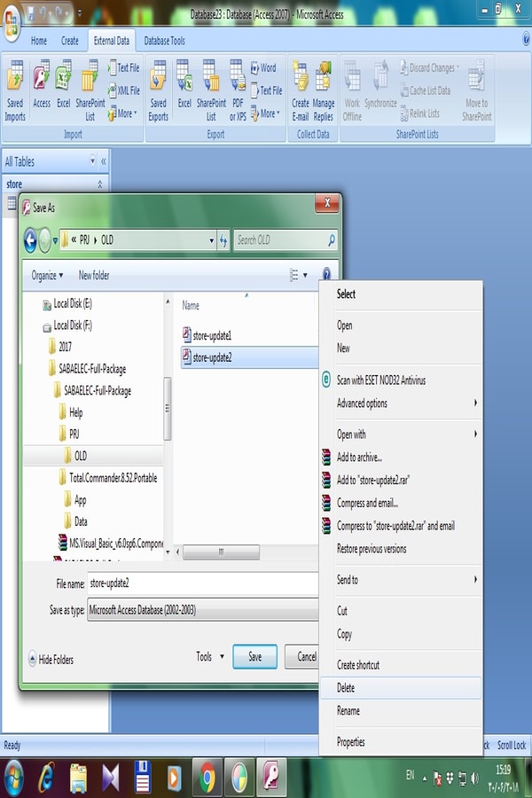
Task: Export to Word document
Action: click(263, 67)
